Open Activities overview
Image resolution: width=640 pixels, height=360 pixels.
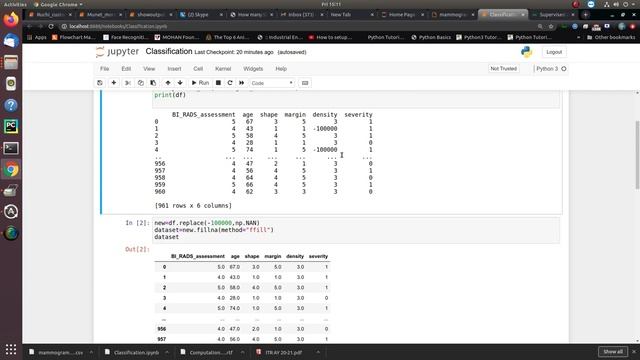(x=15, y=4)
